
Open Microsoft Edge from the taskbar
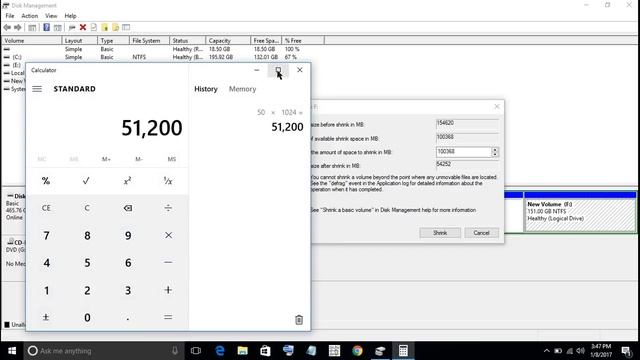tap(220, 351)
